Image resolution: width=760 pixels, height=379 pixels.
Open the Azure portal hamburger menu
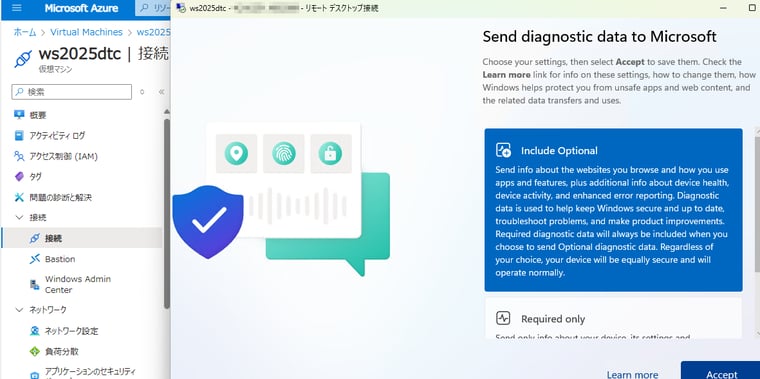(x=16, y=8)
